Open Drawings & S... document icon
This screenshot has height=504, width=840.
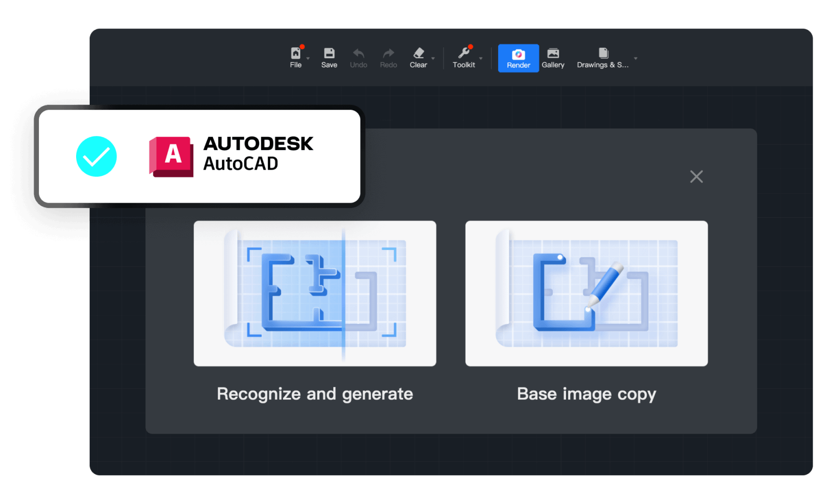pyautogui.click(x=603, y=54)
